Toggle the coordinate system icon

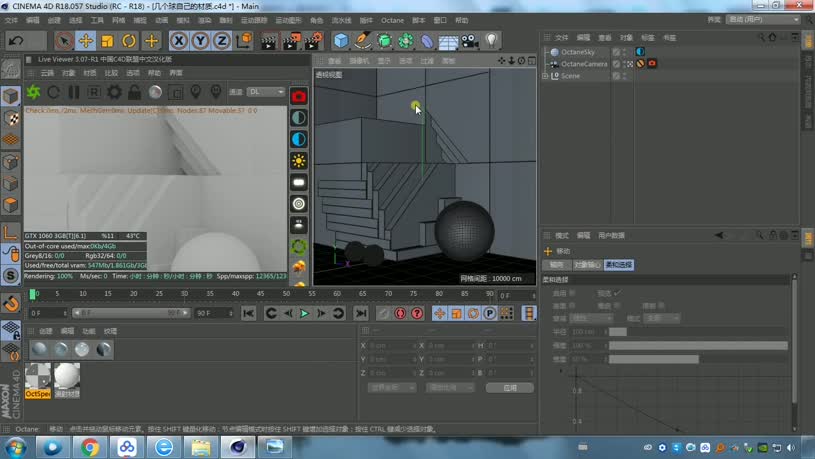244,41
